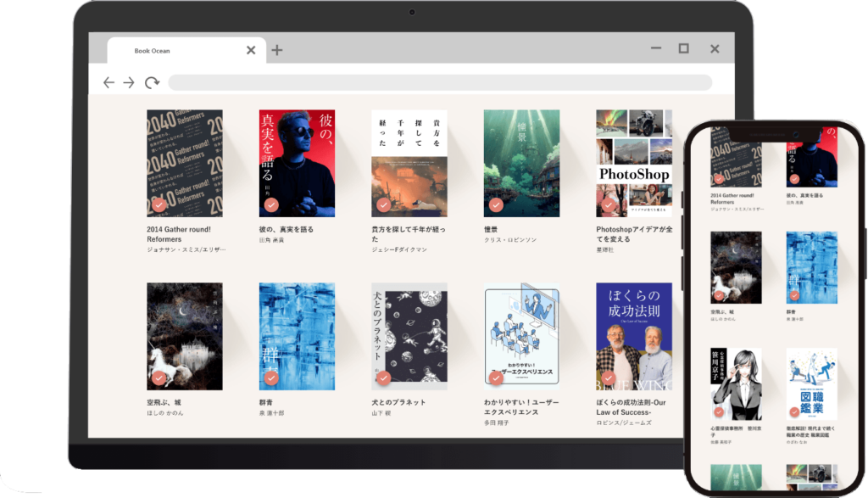
Task: Toggle checkmark on わかりやすい!ユーザーエクスペリエンス cover
Action: pos(496,378)
